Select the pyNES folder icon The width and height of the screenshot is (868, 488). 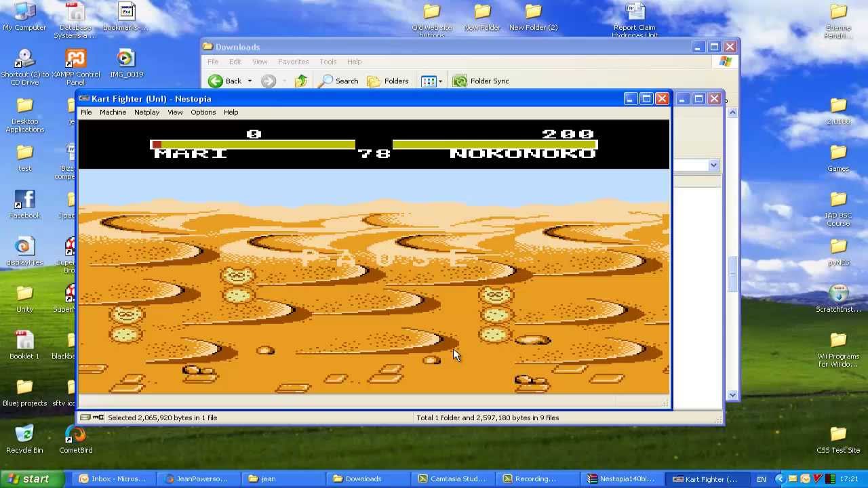(x=838, y=251)
